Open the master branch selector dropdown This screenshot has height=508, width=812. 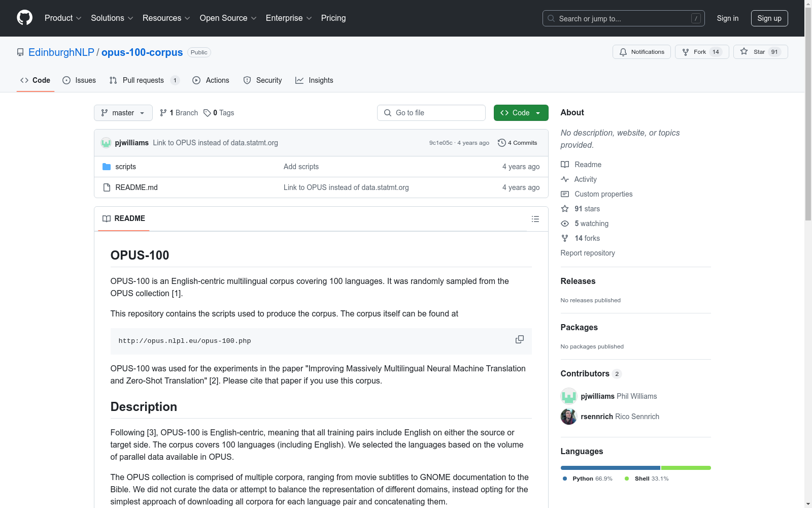point(123,113)
